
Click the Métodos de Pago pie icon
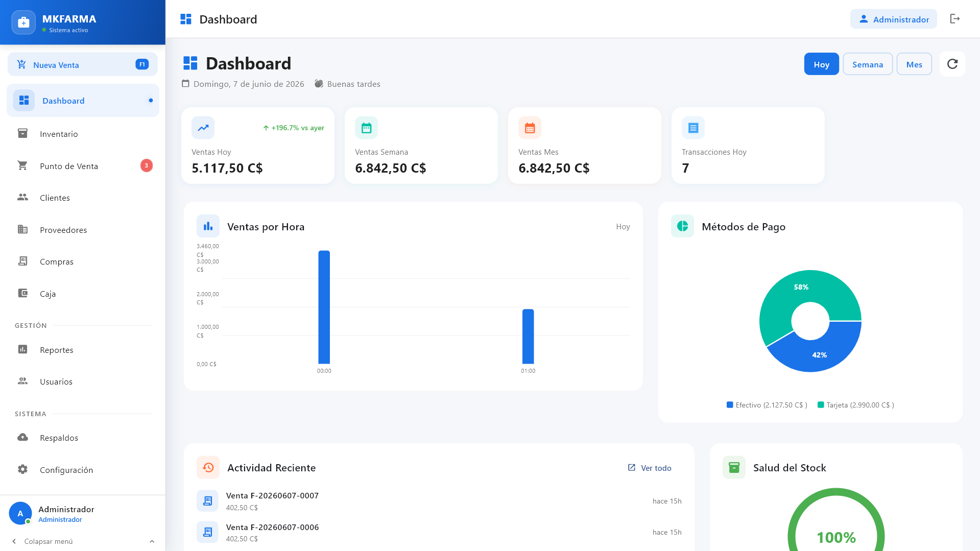click(x=682, y=226)
